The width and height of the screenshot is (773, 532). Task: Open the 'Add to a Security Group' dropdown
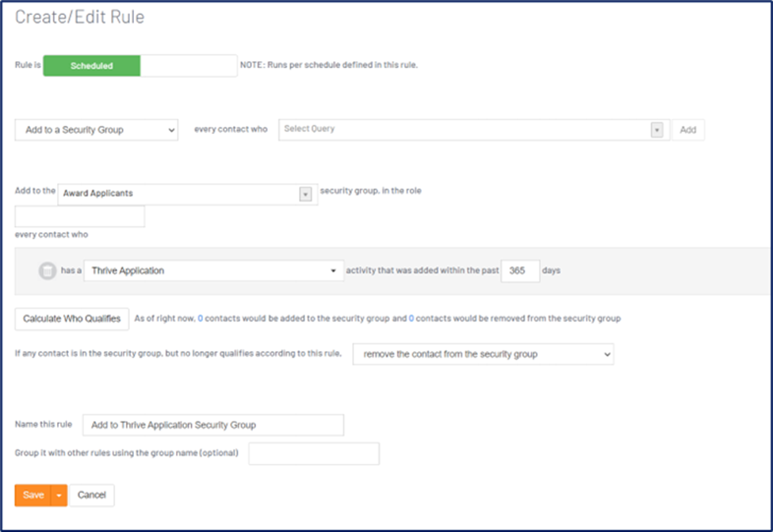tap(97, 130)
